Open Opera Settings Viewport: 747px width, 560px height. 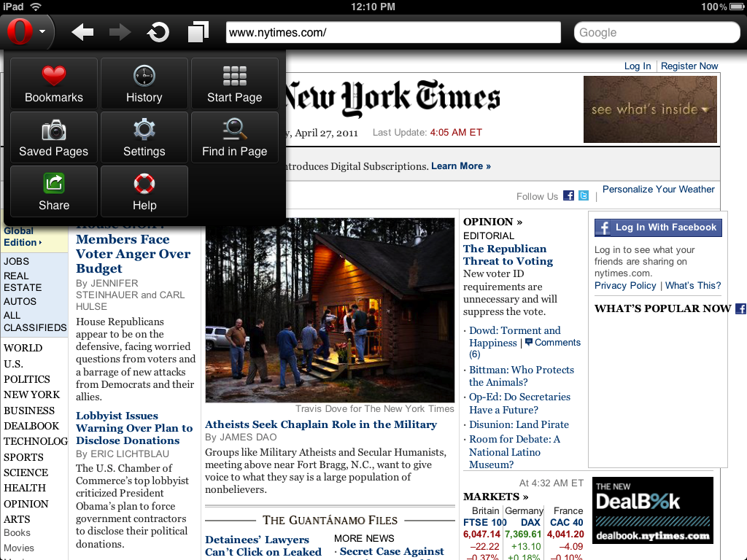click(144, 137)
